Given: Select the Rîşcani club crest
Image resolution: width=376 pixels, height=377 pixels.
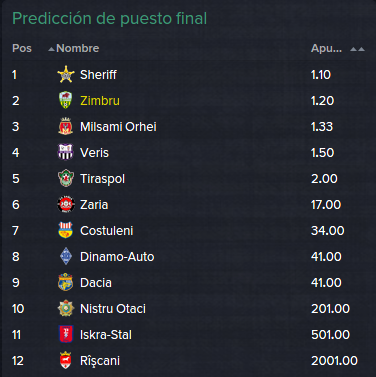Looking at the screenshot, I should pos(66,360).
